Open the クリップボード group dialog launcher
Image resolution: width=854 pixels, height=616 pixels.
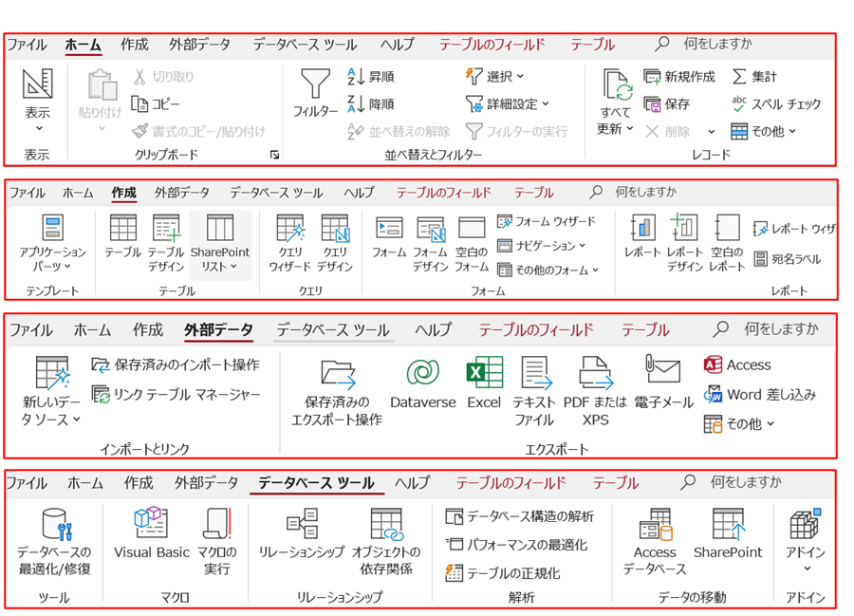click(x=274, y=155)
